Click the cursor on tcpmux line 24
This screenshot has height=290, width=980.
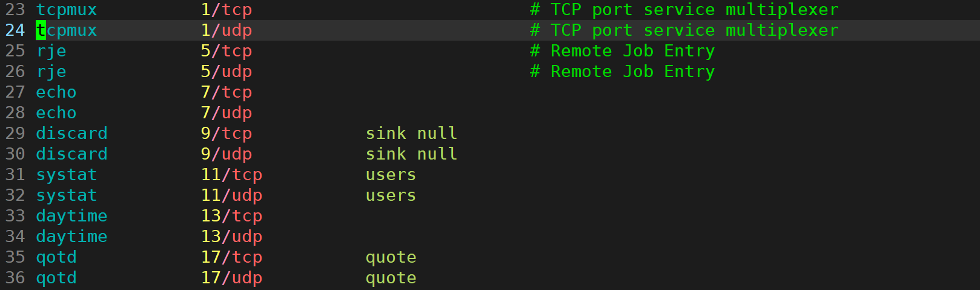click(41, 30)
